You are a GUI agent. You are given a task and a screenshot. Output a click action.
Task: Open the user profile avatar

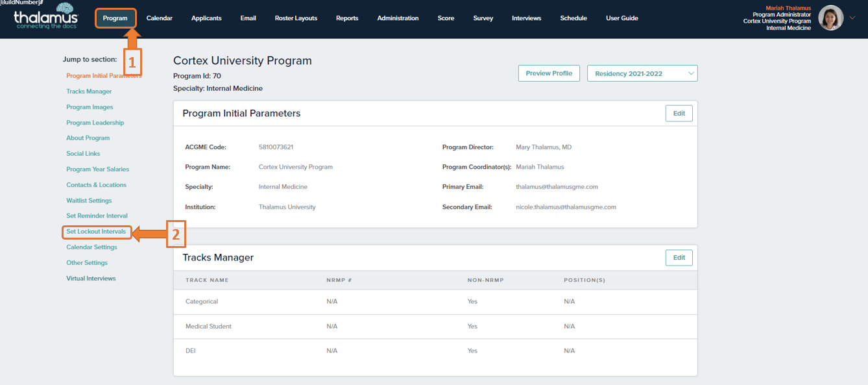click(x=831, y=18)
